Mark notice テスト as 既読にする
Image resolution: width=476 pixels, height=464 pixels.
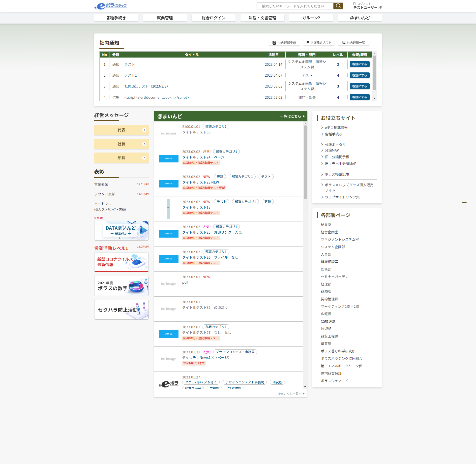pyautogui.click(x=359, y=64)
